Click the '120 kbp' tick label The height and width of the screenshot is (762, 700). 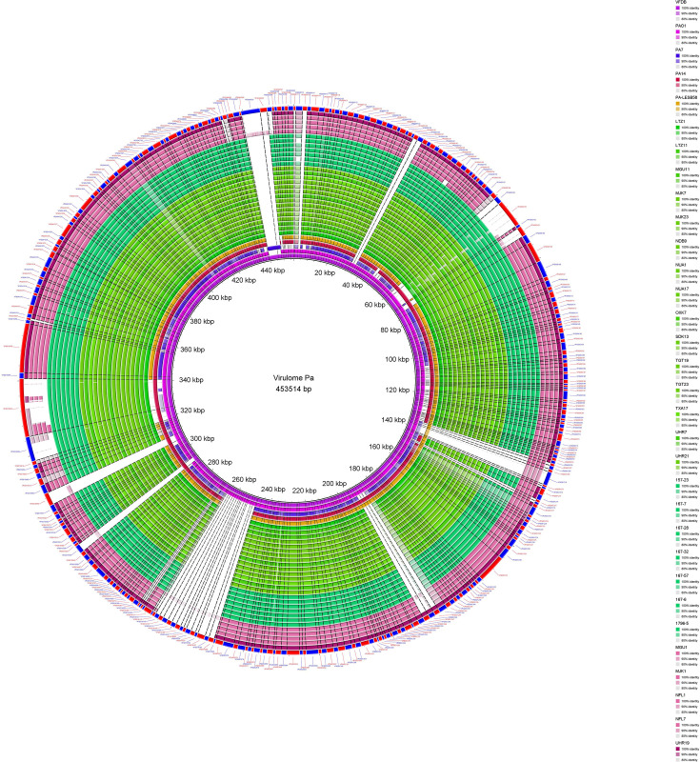point(397,390)
